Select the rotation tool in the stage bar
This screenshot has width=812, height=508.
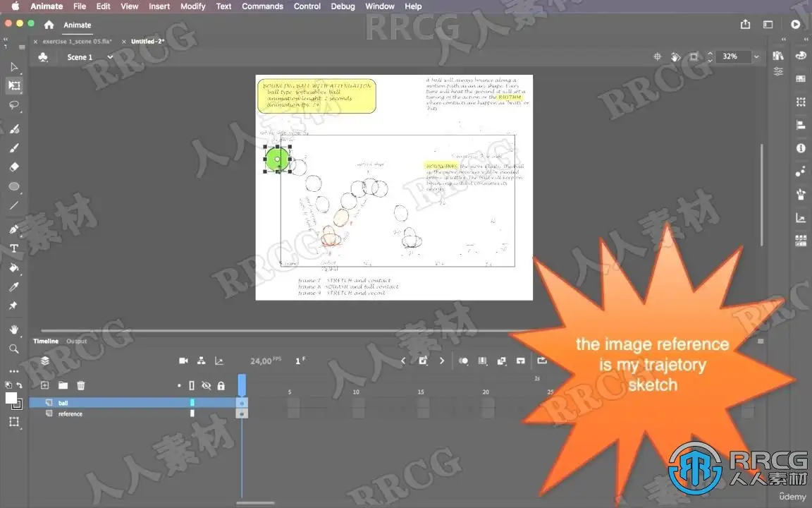click(x=675, y=56)
